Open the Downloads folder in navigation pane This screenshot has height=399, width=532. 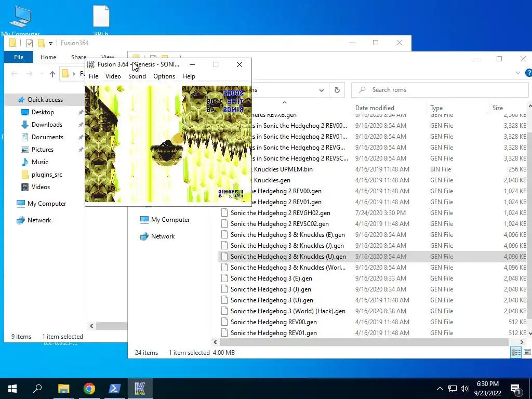47,125
